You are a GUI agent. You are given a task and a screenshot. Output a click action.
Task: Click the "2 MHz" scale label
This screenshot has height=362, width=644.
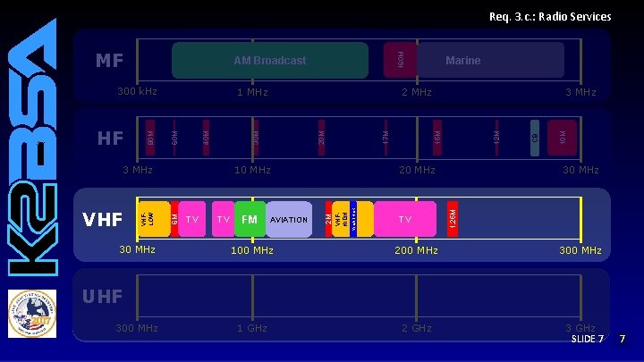[417, 92]
